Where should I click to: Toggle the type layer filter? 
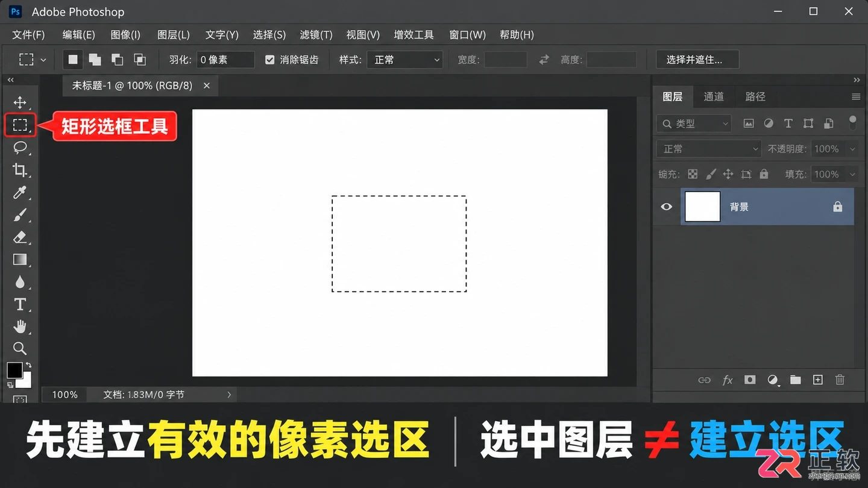788,124
